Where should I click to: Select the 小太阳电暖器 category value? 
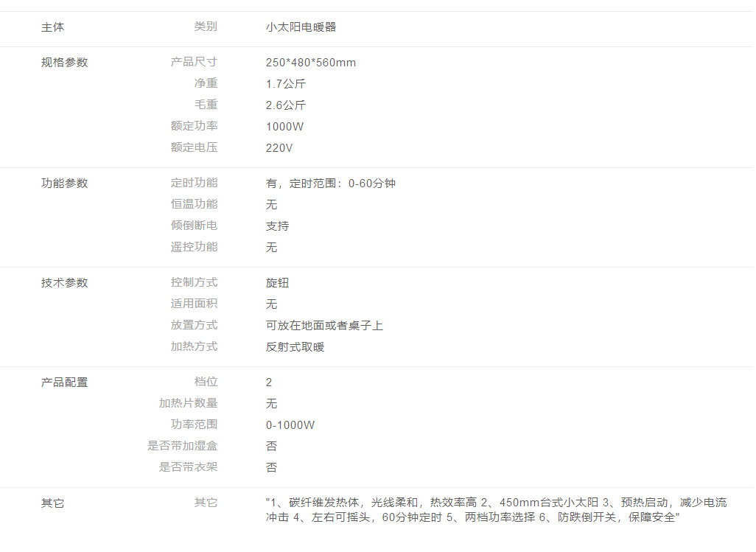tap(301, 27)
